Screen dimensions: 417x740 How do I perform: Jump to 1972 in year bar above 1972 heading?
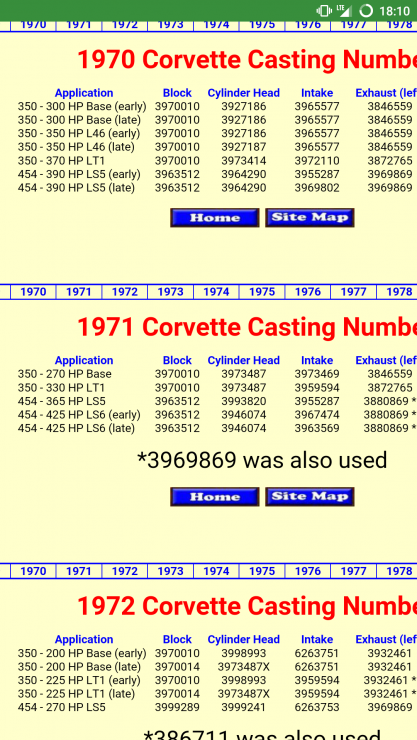click(x=125, y=571)
